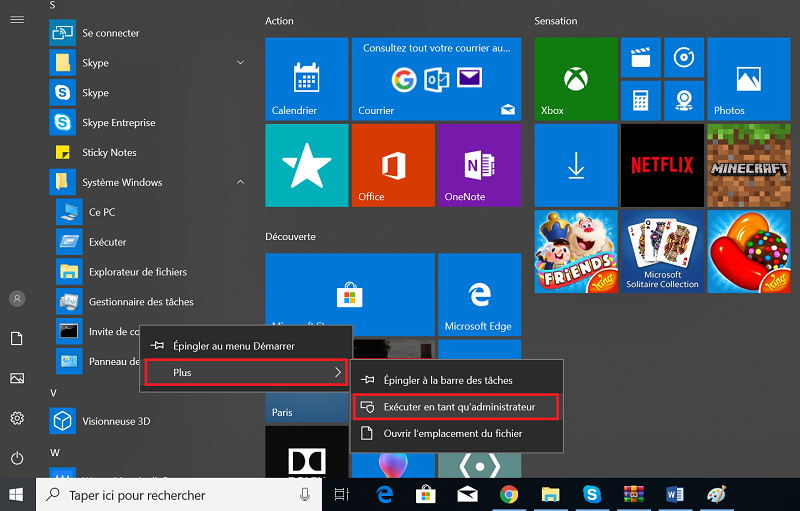Open the Paris weather tile
The image size is (800, 511).
(307, 408)
